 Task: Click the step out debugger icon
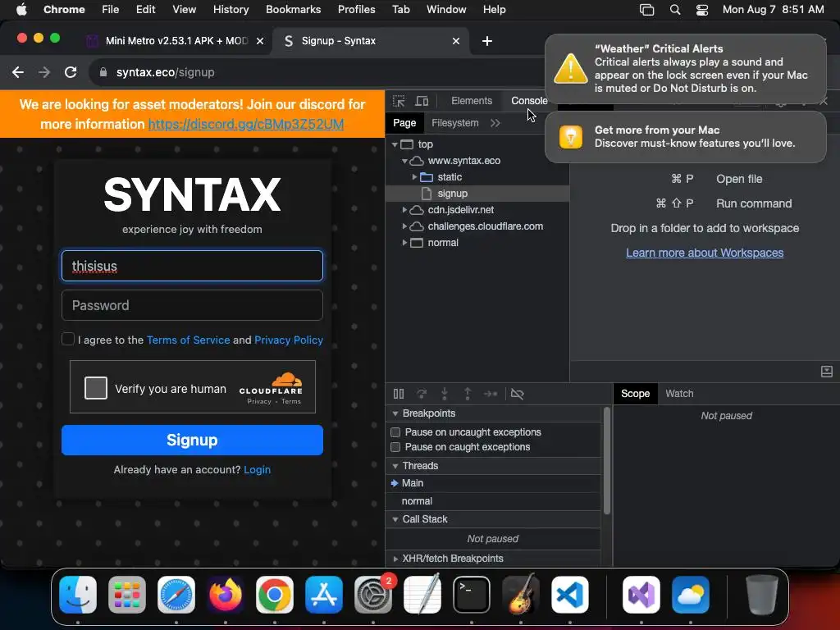coord(467,394)
